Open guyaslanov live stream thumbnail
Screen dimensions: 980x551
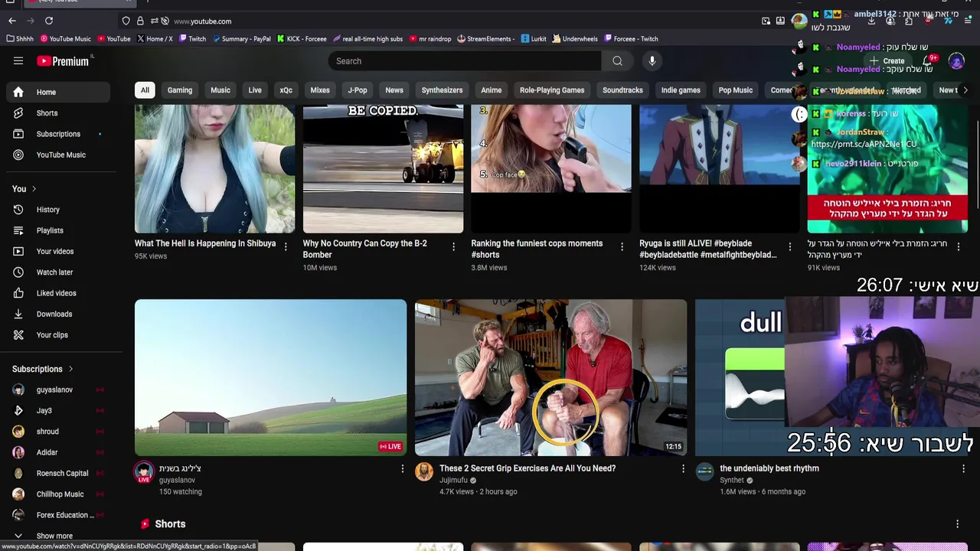(x=270, y=377)
